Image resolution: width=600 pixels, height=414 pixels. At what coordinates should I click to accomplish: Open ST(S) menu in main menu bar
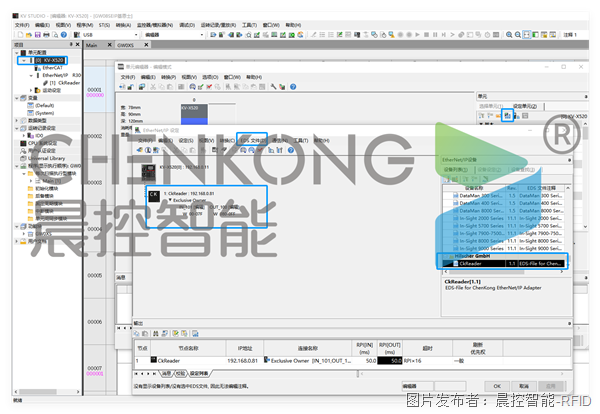click(104, 25)
